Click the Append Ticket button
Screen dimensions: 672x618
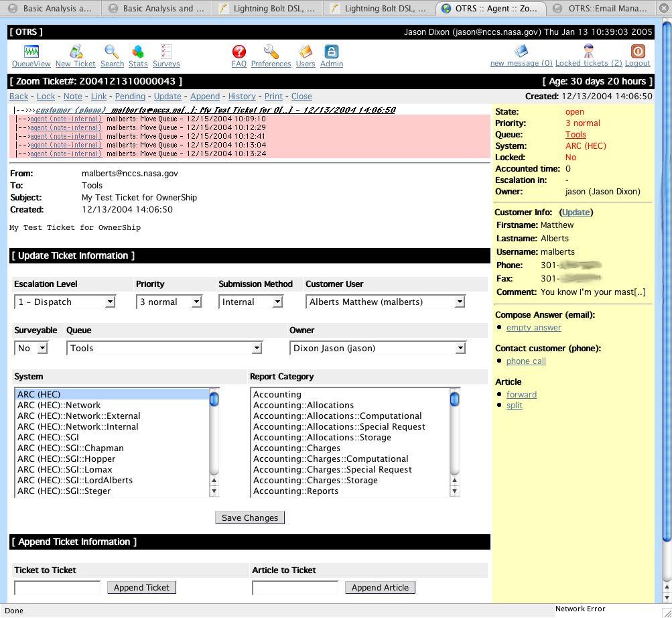pyautogui.click(x=141, y=588)
